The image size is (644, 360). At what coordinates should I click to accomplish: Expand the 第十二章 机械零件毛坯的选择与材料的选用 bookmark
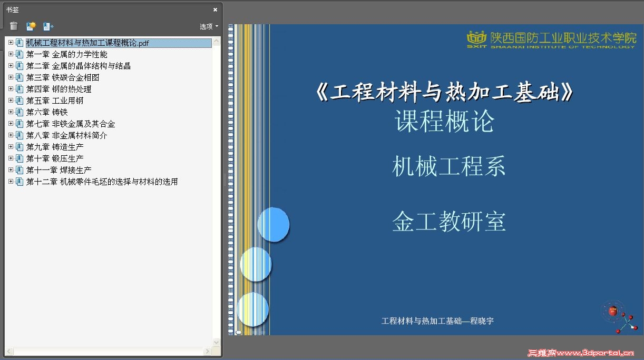coord(11,182)
